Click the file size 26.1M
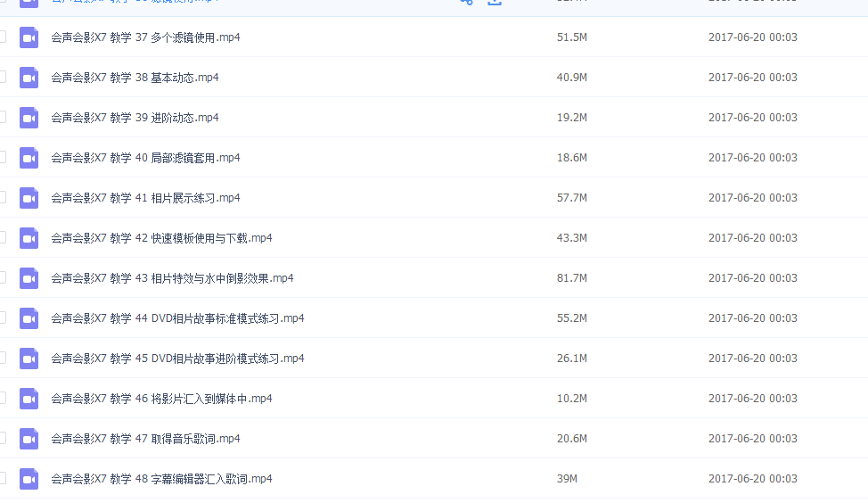The width and height of the screenshot is (868, 503). pyautogui.click(x=572, y=359)
